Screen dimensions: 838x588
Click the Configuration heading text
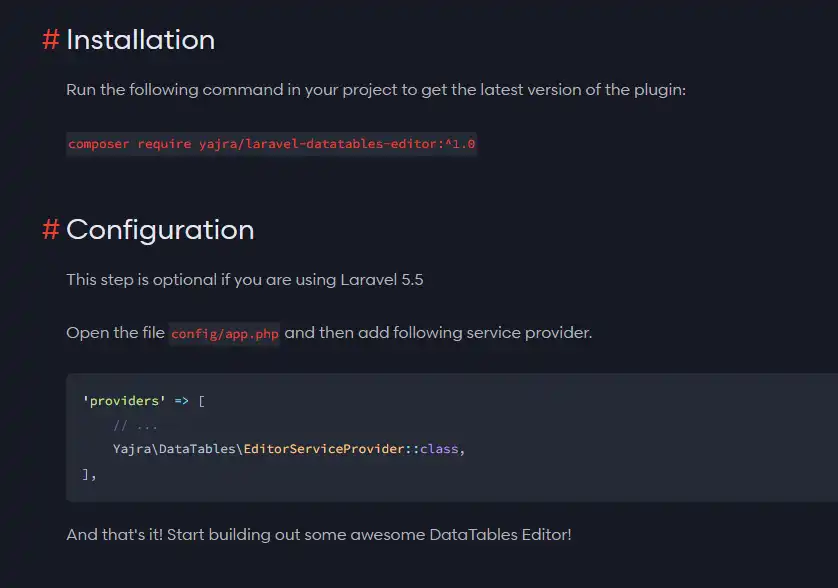tap(160, 230)
